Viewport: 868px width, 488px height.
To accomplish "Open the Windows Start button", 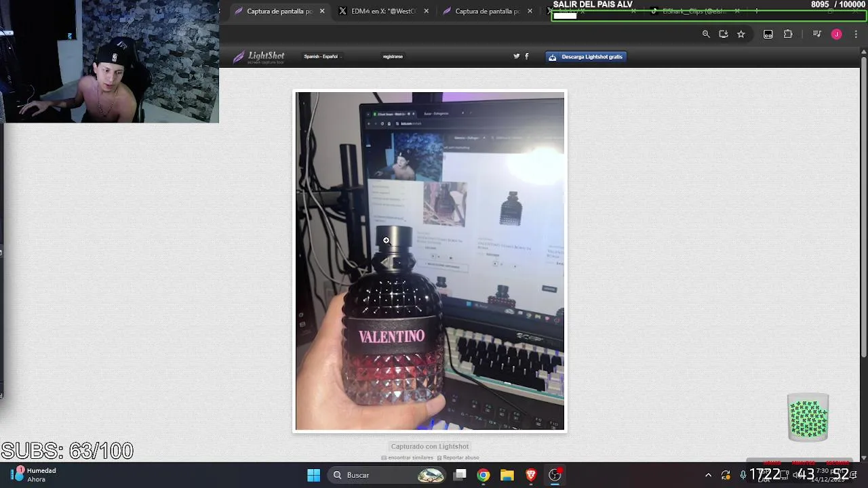I will tap(313, 475).
